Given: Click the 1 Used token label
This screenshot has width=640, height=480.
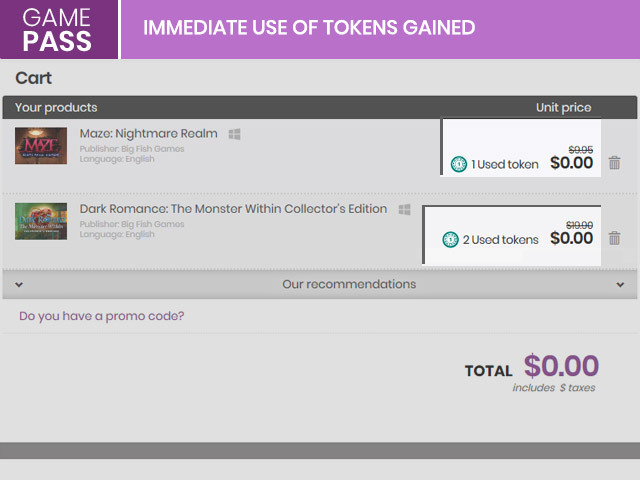Looking at the screenshot, I should (x=504, y=164).
